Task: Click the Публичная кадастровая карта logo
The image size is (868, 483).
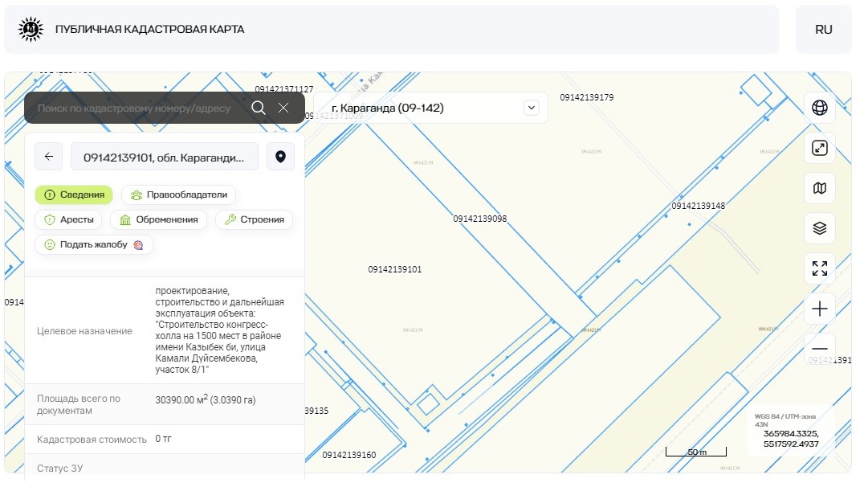Action: pyautogui.click(x=31, y=30)
